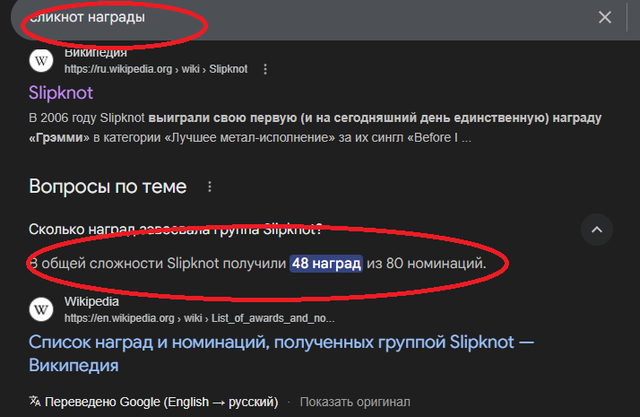Click 'Показать оригинал' link
Image resolution: width=640 pixels, height=417 pixels.
tap(355, 402)
